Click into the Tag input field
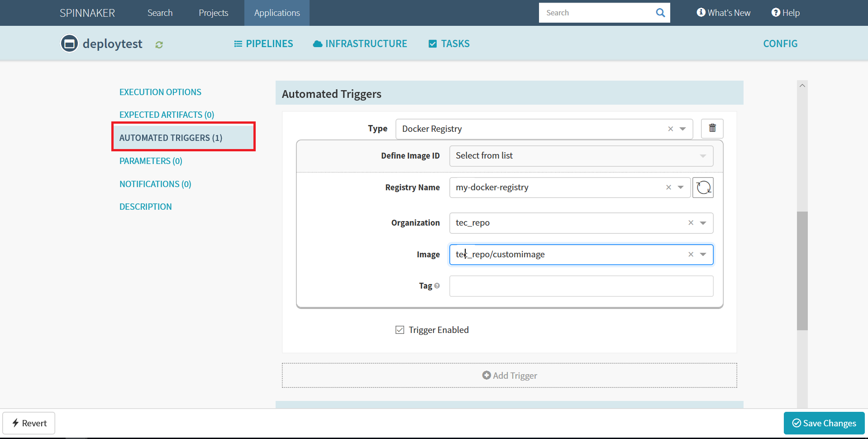The width and height of the screenshot is (868, 439). (581, 286)
